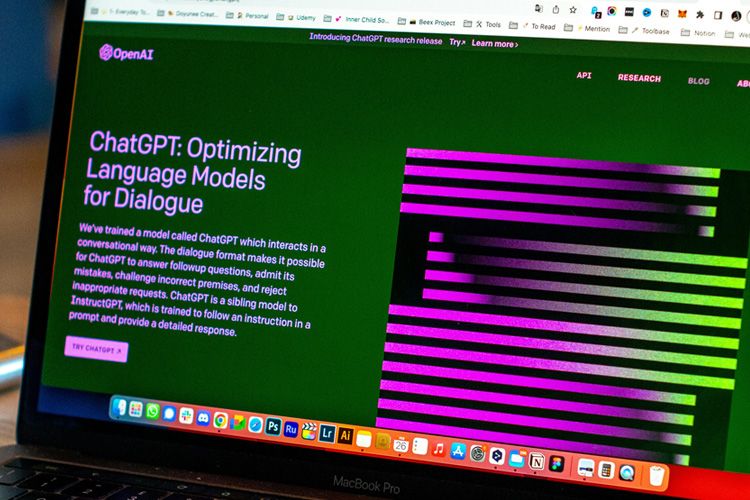Click the share icon in the address bar
Viewport: 750px width, 500px height.
[556, 9]
